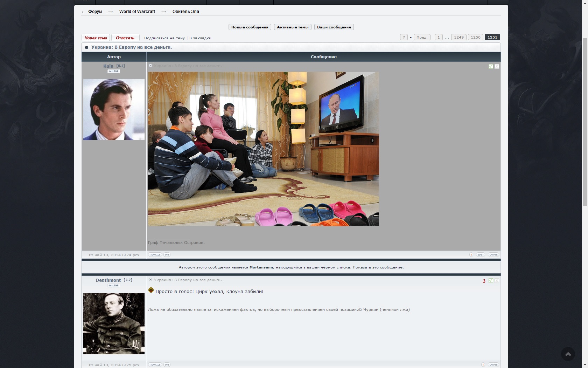Click QUOTE button on Deathmont's post

click(493, 365)
